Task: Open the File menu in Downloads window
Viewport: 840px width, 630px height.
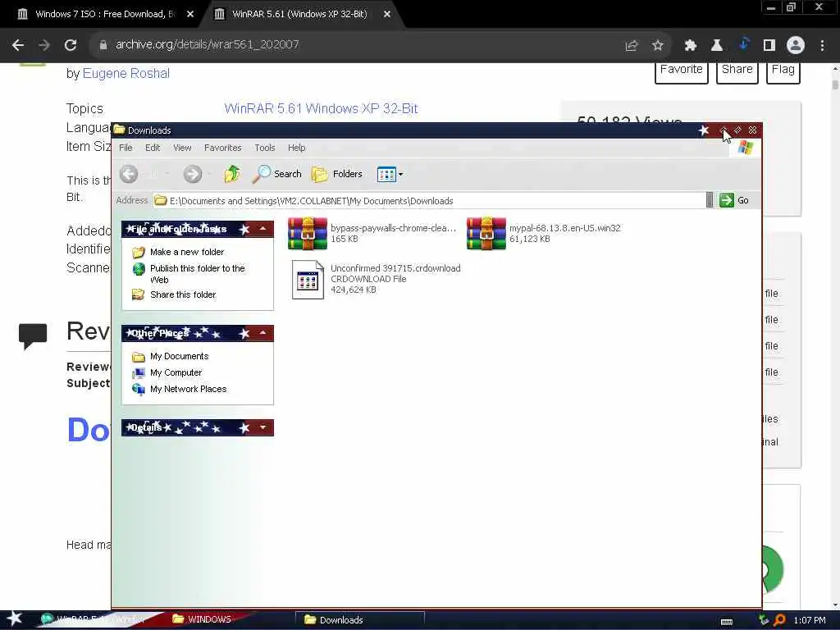Action: (x=126, y=148)
